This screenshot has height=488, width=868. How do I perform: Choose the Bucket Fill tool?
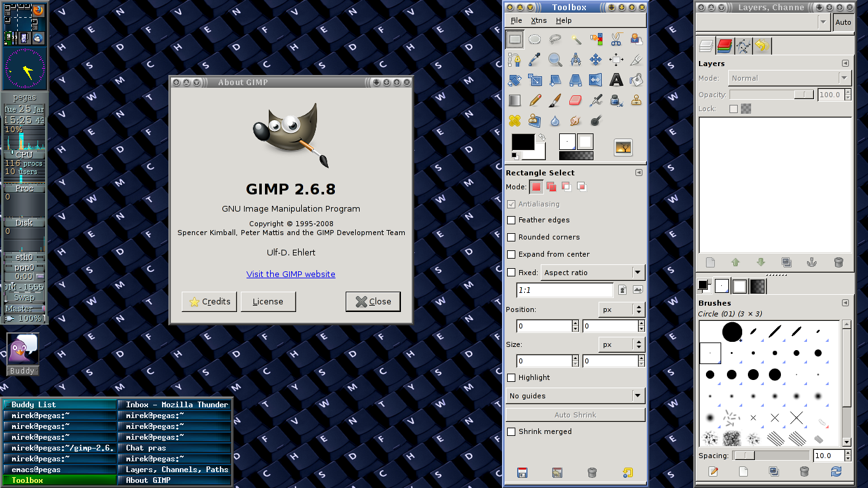pos(636,80)
